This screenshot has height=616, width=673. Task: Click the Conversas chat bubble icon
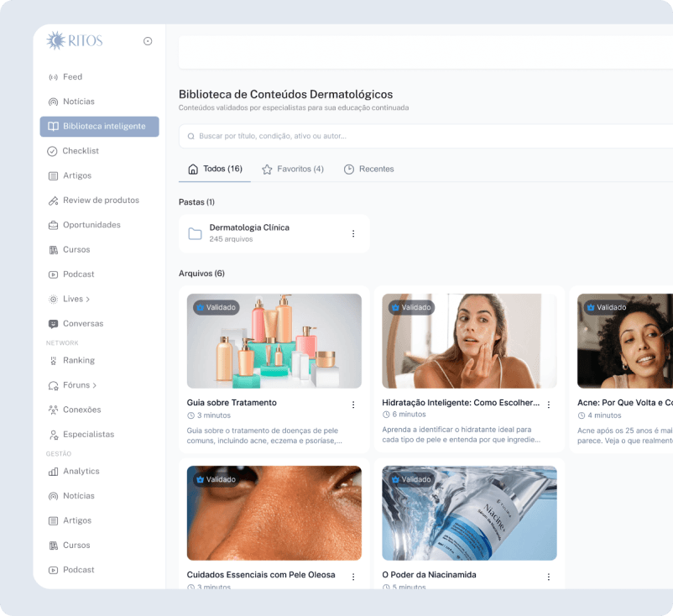[53, 324]
